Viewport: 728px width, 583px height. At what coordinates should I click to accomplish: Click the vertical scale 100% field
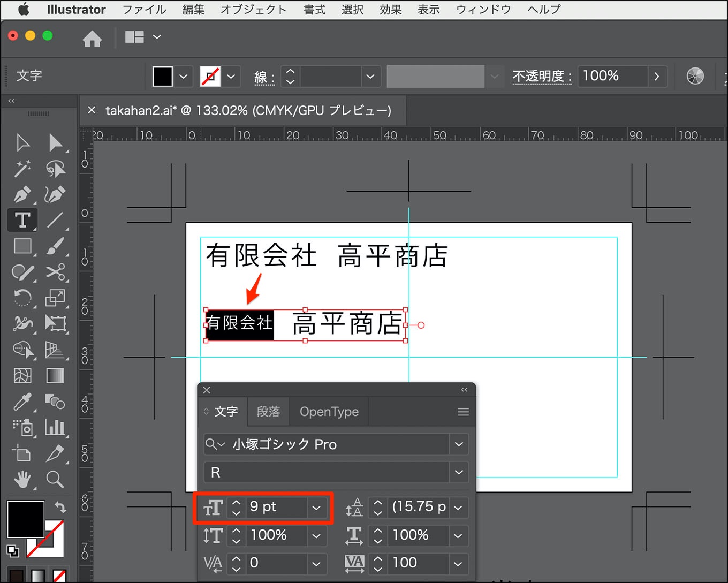tap(277, 535)
